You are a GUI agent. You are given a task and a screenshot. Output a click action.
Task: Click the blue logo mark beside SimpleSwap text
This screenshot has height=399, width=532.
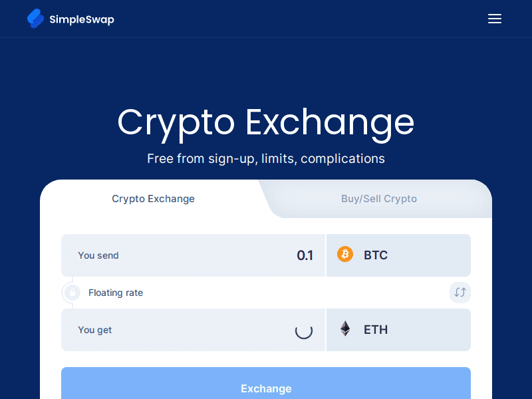[35, 19]
